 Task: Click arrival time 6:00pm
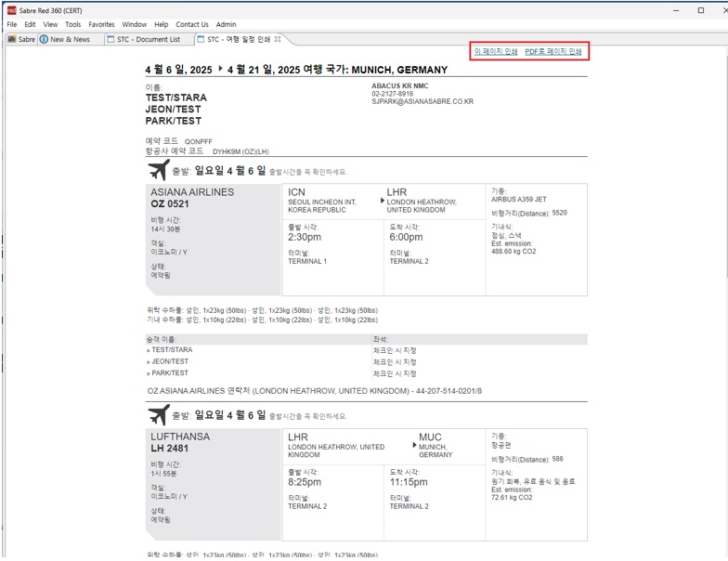(407, 237)
